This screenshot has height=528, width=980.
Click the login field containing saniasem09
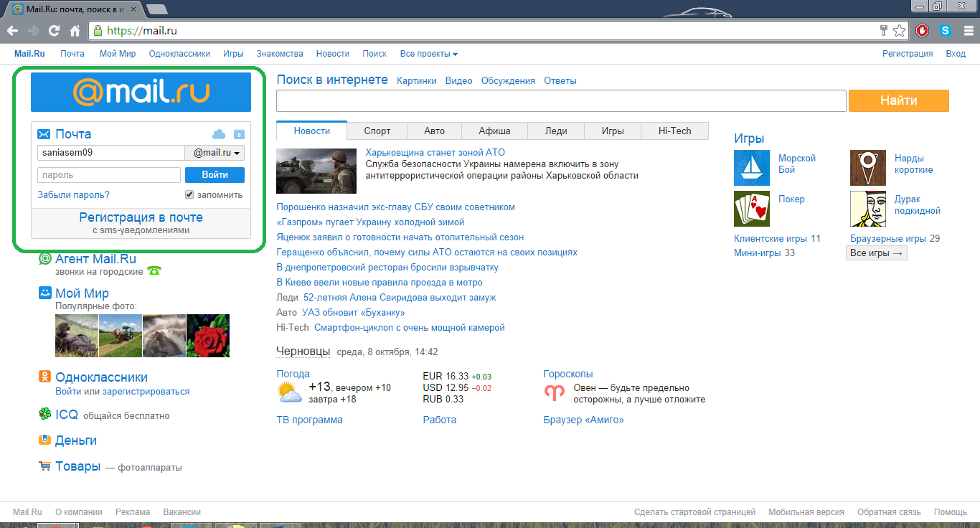click(x=111, y=153)
